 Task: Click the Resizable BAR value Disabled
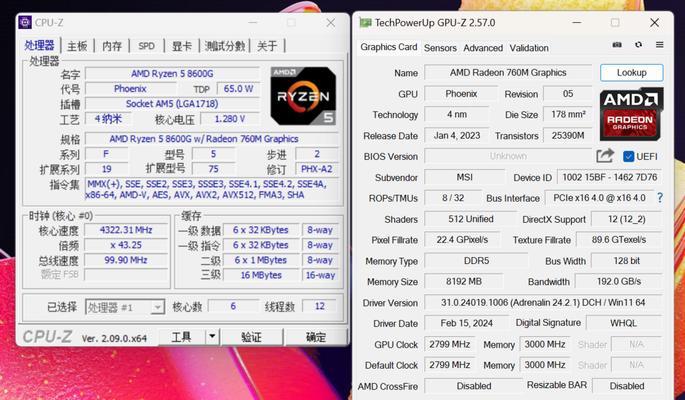(x=627, y=386)
